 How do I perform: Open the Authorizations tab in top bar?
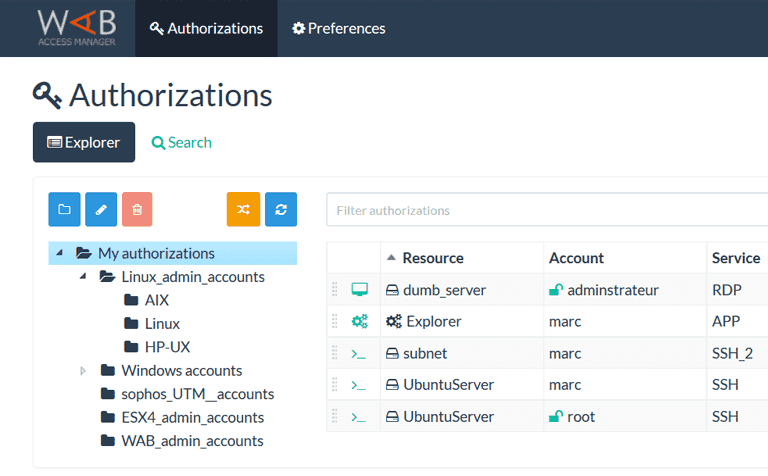tap(207, 28)
